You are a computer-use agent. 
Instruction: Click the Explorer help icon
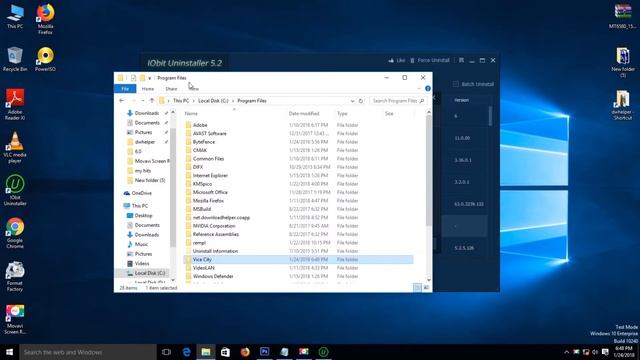click(x=428, y=89)
